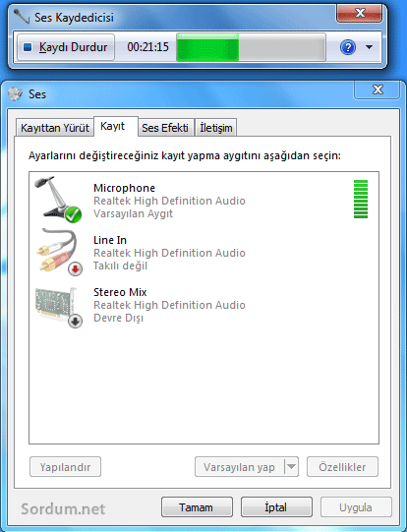This screenshot has width=407, height=532.
Task: Open the Ses Efekti tab
Action: coord(165,128)
